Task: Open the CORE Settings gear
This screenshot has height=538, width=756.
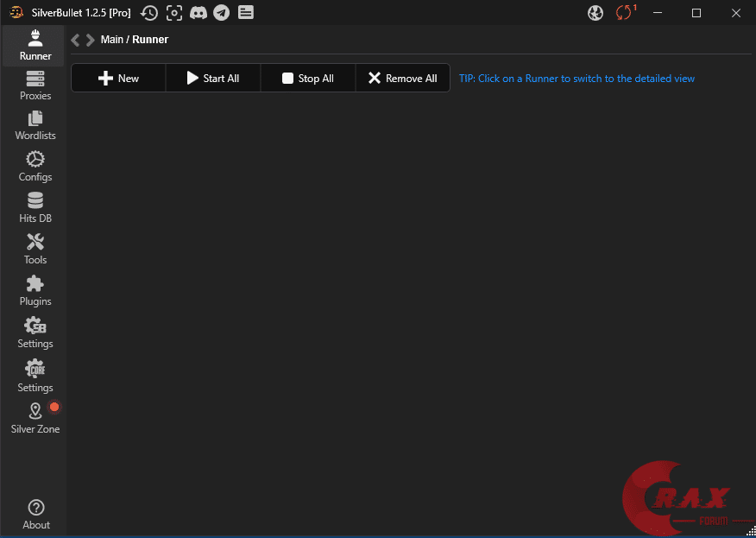Action: [x=35, y=377]
